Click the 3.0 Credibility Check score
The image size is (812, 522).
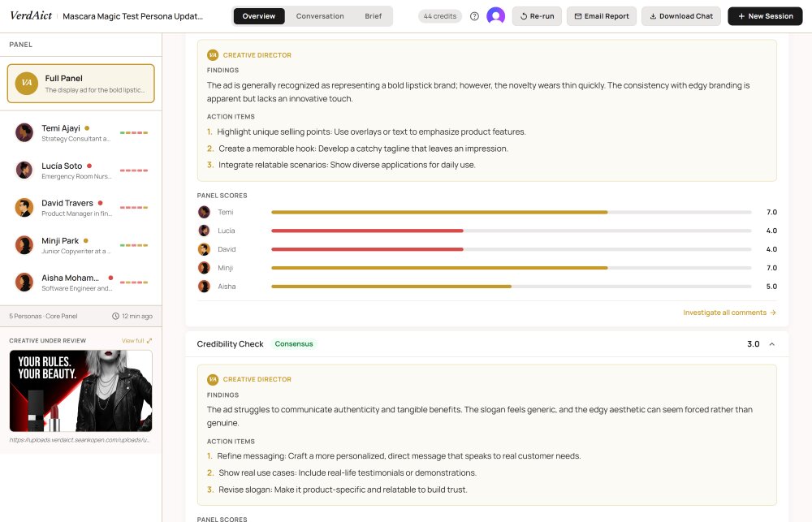[753, 344]
